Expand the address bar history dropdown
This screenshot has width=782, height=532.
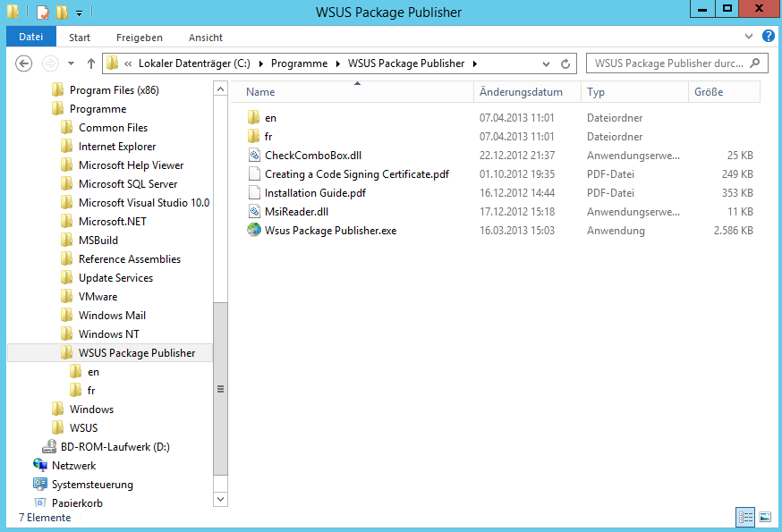pyautogui.click(x=546, y=63)
